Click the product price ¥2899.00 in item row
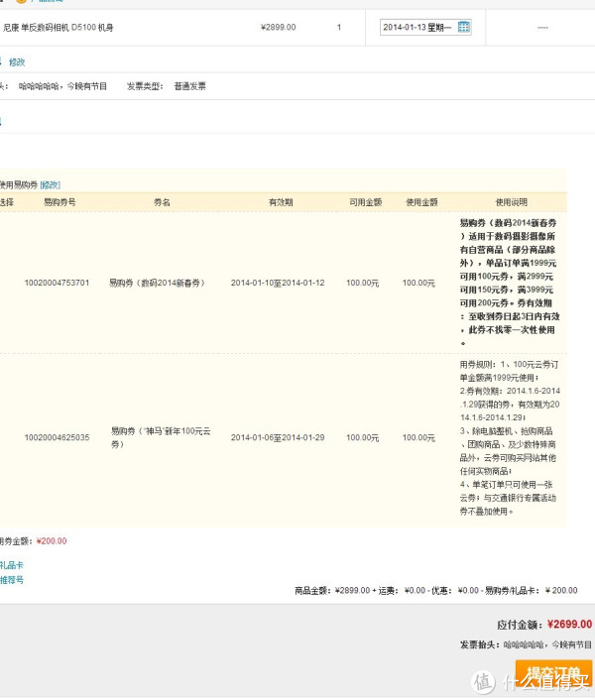The width and height of the screenshot is (595, 700). coord(278,27)
